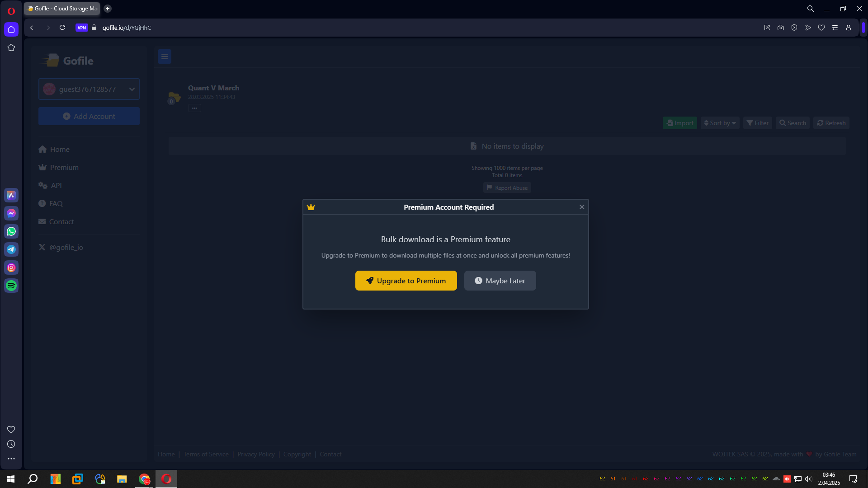Open Windows search from the taskbar
The width and height of the screenshot is (868, 488).
33,479
